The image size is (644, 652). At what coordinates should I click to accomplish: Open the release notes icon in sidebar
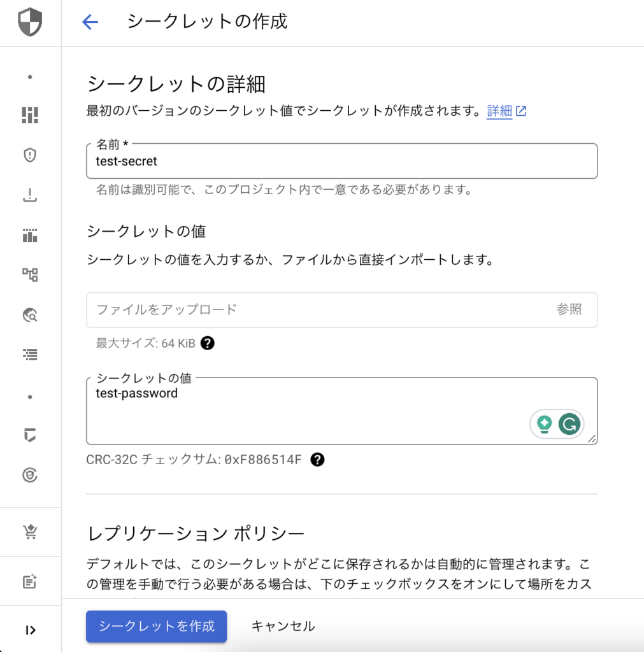click(x=30, y=581)
